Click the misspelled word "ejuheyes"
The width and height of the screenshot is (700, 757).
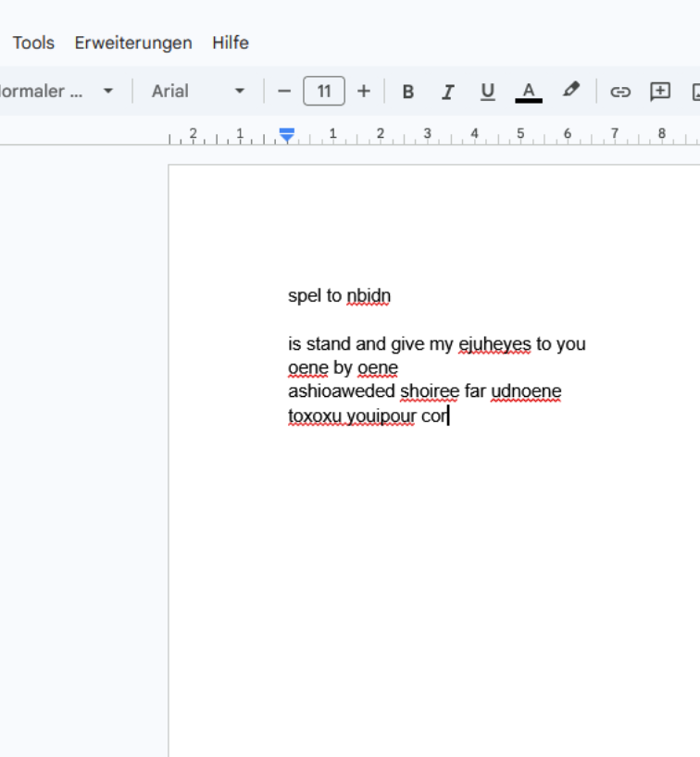(x=494, y=344)
